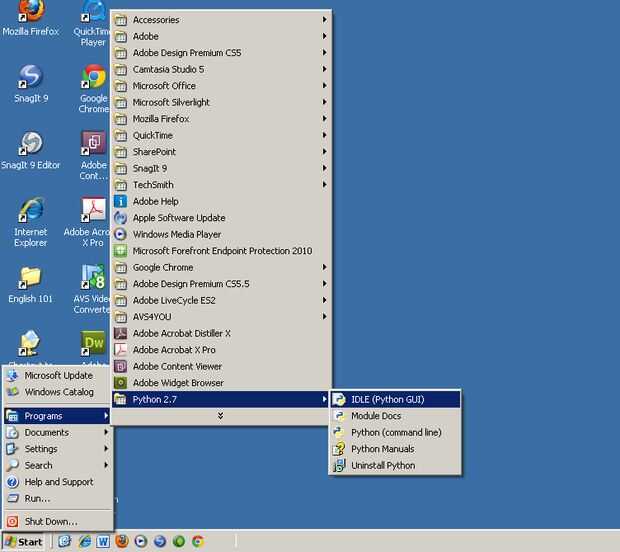Expand the Adobe LiveCycle ES2 folder
620x552 pixels.
pos(221,301)
